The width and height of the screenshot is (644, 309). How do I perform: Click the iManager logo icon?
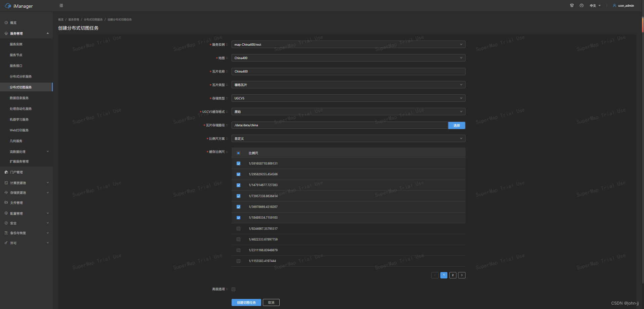[x=8, y=6]
